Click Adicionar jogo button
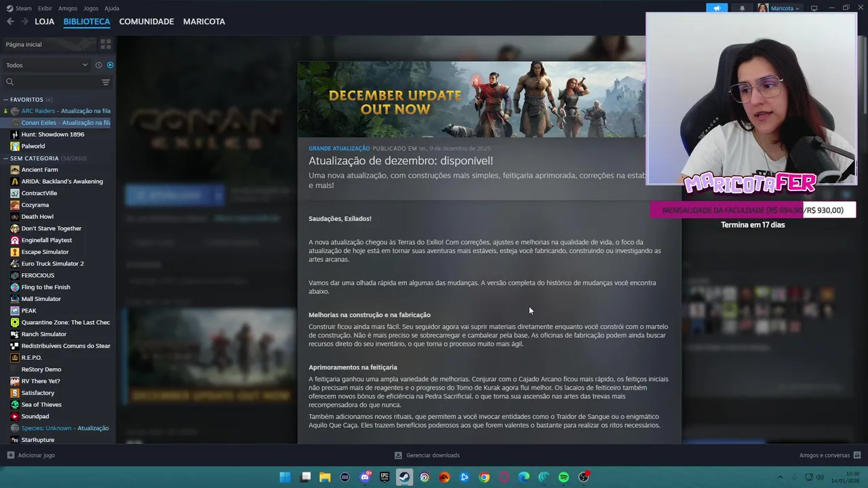 click(31, 455)
